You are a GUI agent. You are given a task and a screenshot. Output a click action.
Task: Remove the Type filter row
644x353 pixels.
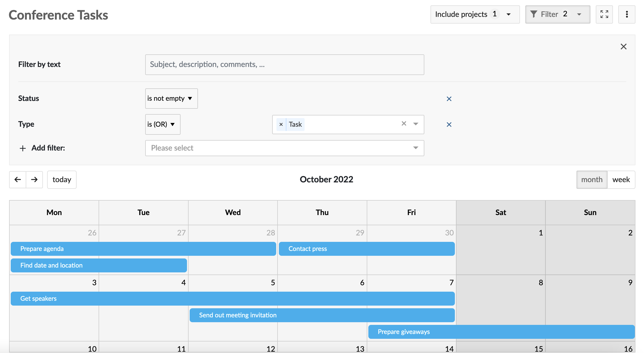(449, 124)
